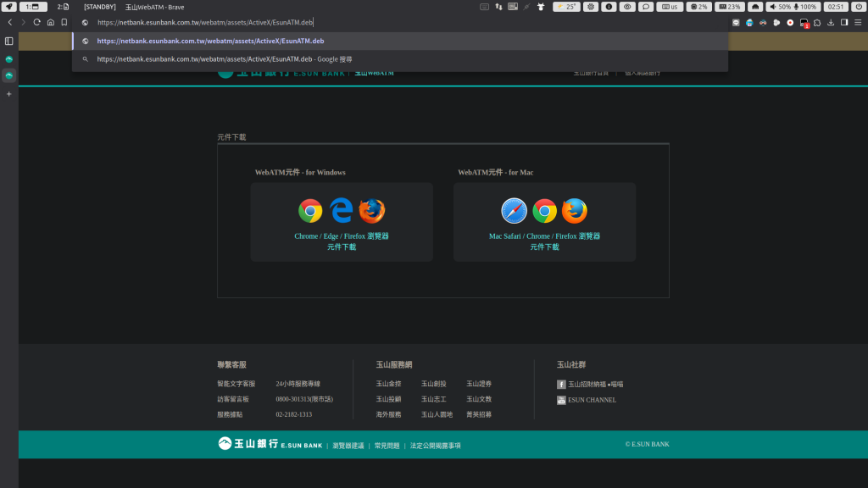Open the ESUN CHANNEL YouTube link
The width and height of the screenshot is (868, 488).
click(587, 400)
